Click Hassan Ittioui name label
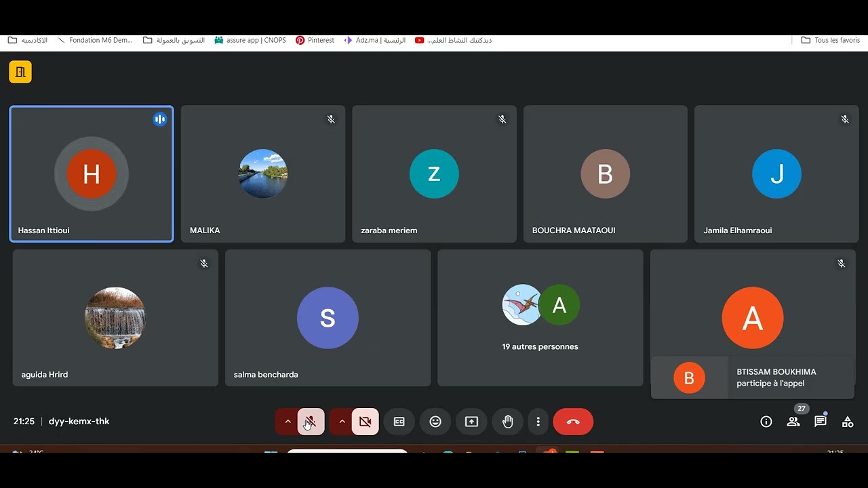 [43, 230]
